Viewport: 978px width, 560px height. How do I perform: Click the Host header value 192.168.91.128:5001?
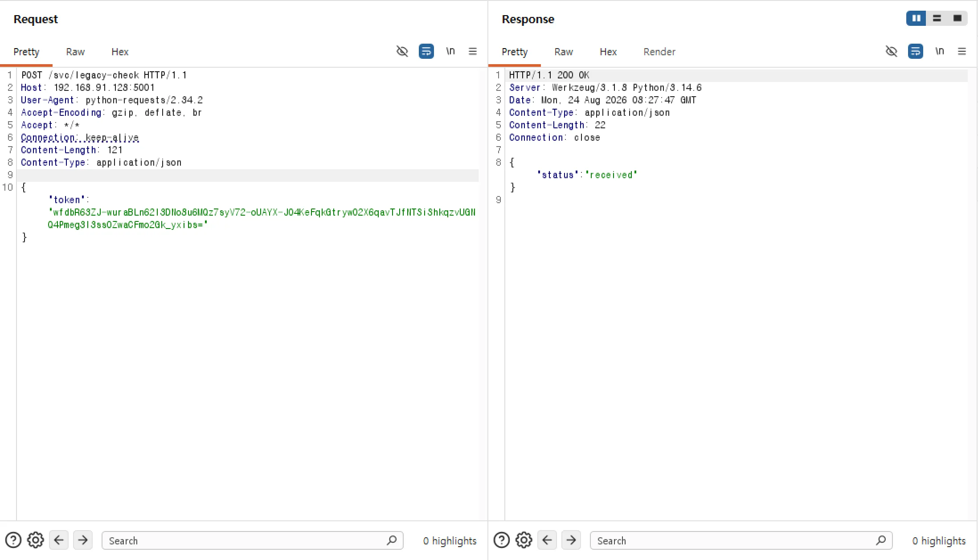pos(104,87)
